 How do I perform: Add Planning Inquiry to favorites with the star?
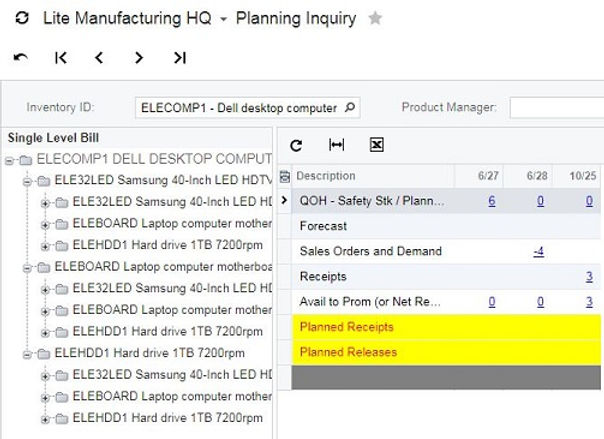[375, 18]
